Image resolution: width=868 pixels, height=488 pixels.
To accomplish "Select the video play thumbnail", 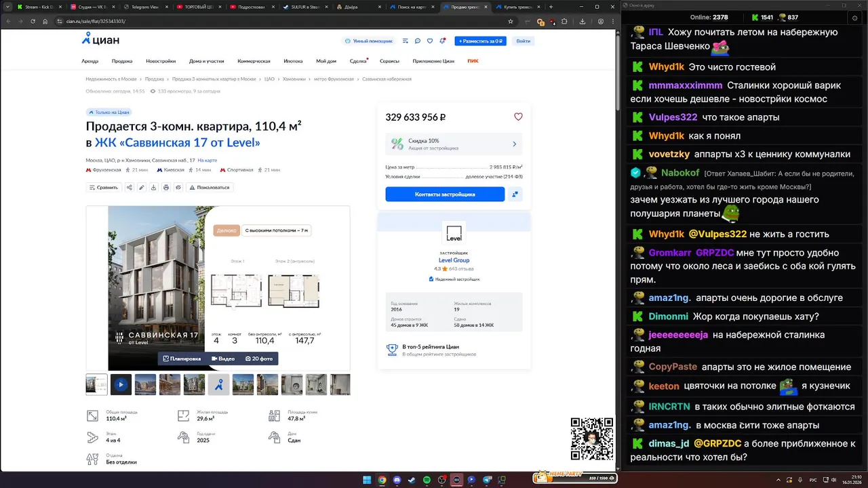I will point(121,384).
